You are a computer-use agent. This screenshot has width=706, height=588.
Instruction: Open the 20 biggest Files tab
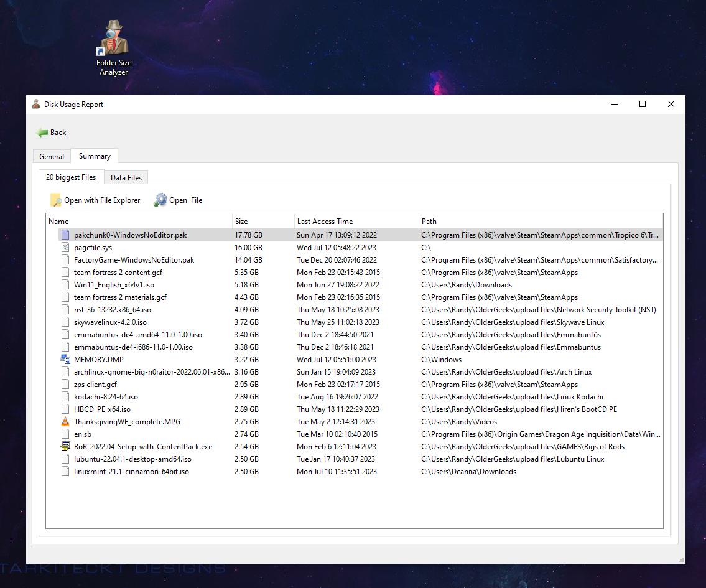pyautogui.click(x=71, y=177)
